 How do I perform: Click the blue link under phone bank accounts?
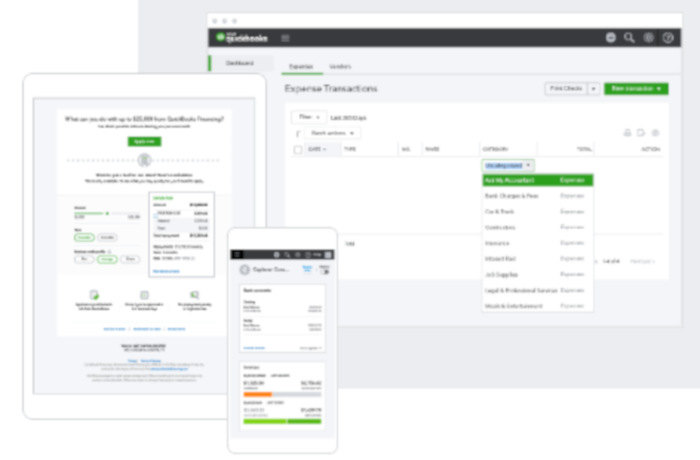click(254, 348)
